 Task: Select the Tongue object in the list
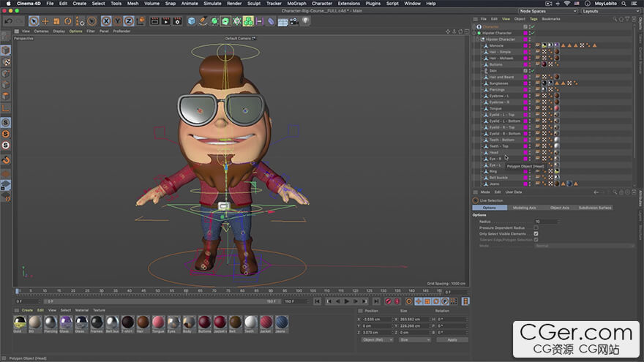pos(495,108)
